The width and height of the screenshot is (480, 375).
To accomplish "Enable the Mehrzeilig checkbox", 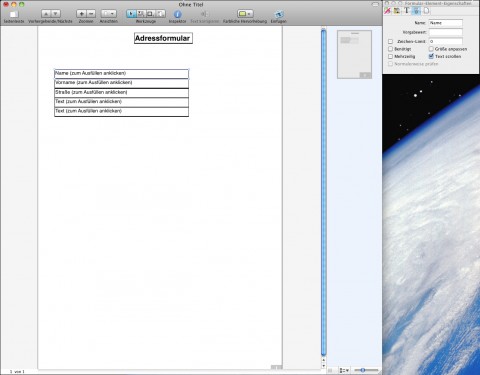I will point(390,56).
